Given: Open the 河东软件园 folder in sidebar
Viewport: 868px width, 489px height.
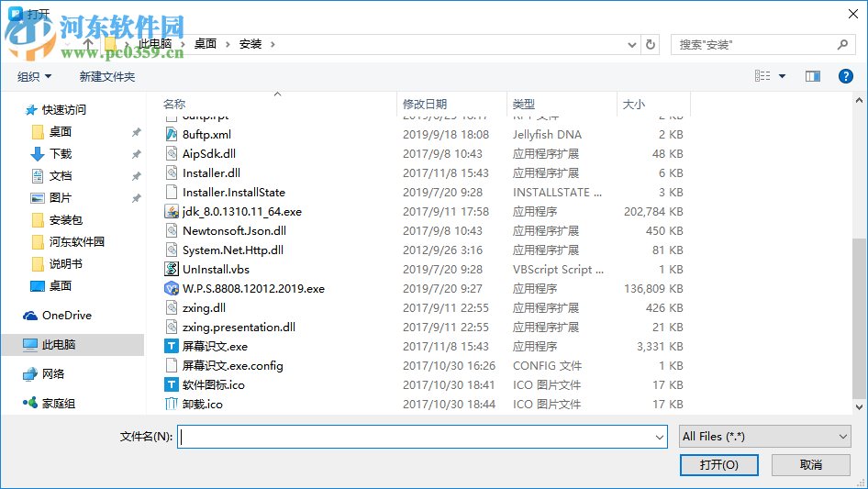Looking at the screenshot, I should 77,242.
